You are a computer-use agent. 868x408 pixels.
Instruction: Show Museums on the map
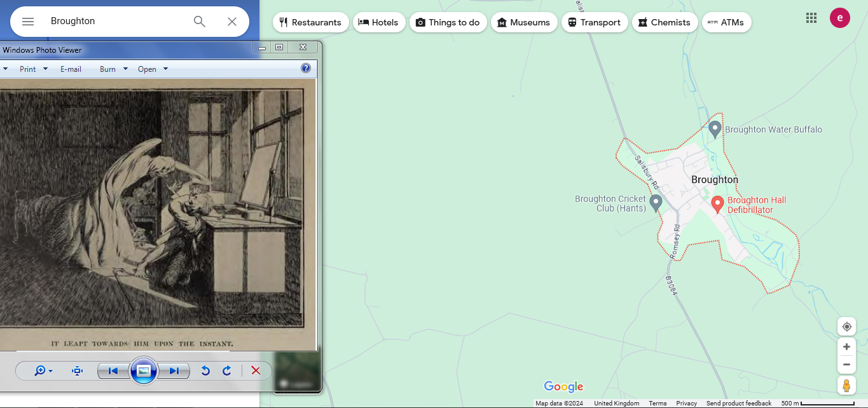click(x=524, y=22)
